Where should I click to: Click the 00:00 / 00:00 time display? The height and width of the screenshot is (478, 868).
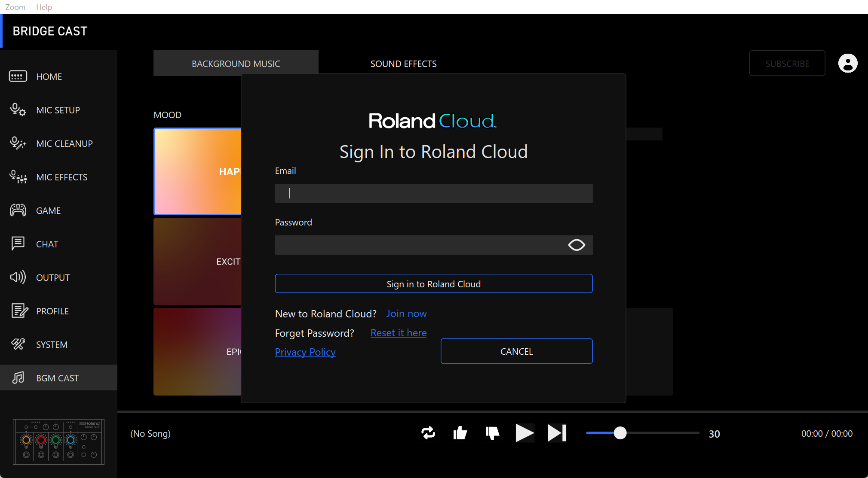tap(827, 433)
